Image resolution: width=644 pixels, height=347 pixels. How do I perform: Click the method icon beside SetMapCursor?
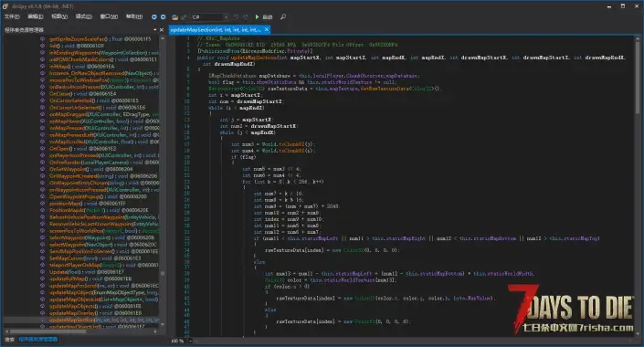[x=42, y=258]
